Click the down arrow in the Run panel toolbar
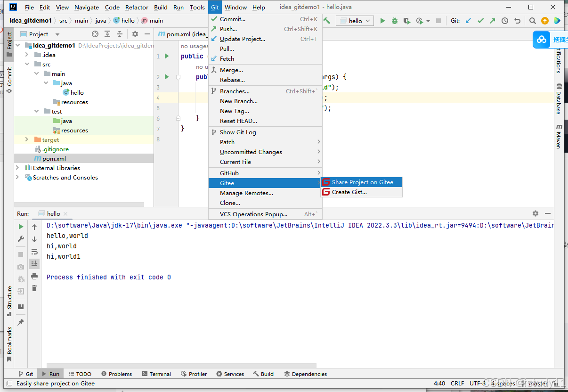Image resolution: width=568 pixels, height=392 pixels. (34, 239)
